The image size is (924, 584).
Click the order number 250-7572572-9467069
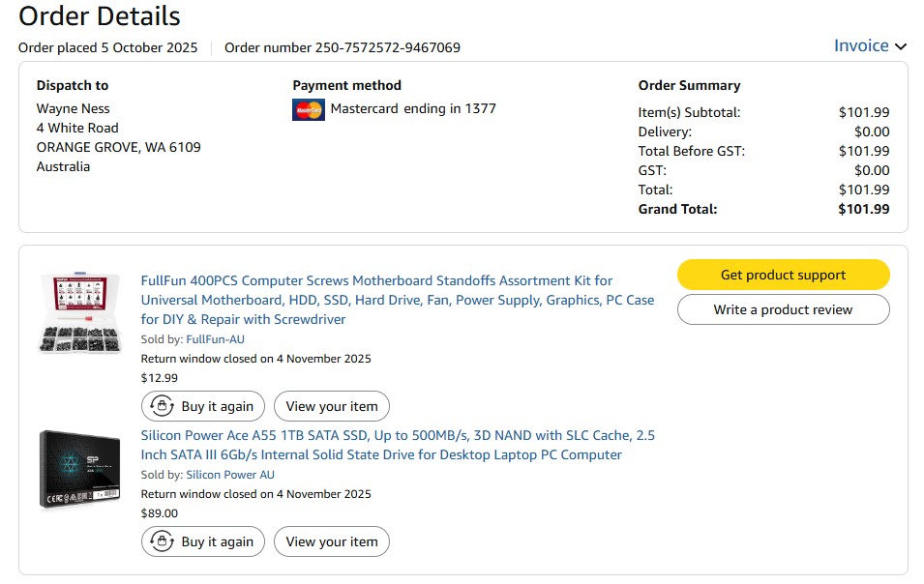[x=387, y=47]
